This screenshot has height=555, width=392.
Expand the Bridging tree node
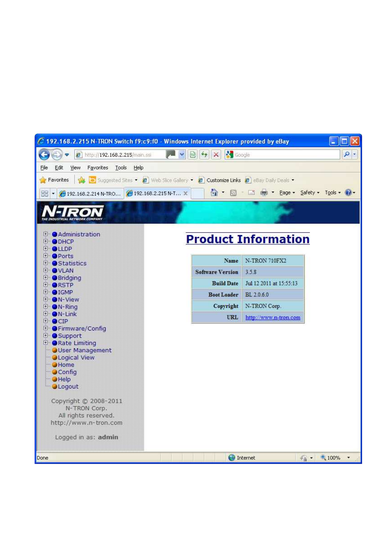(46, 277)
